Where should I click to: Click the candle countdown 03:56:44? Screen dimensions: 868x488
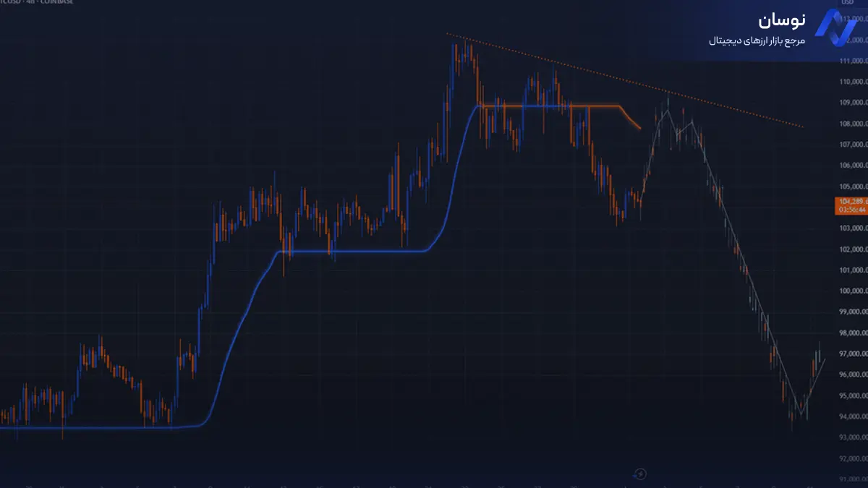coord(851,210)
